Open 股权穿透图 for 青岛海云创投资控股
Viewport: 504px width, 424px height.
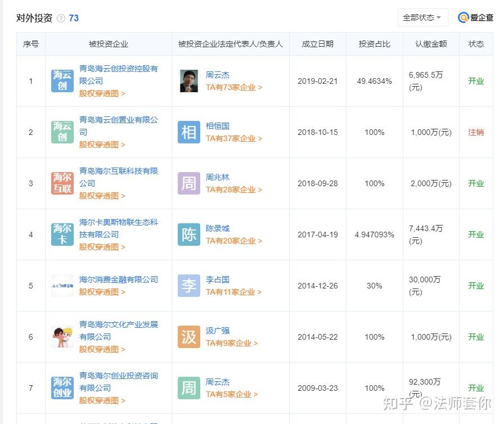click(x=102, y=93)
